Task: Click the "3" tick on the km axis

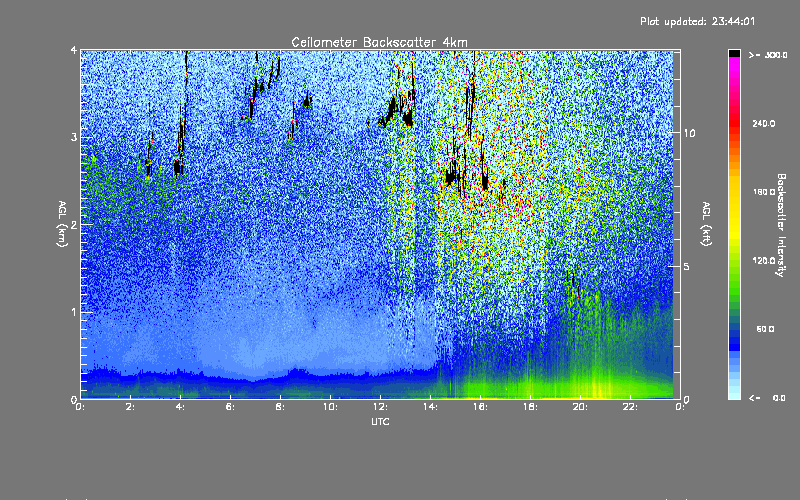Action: (x=74, y=137)
